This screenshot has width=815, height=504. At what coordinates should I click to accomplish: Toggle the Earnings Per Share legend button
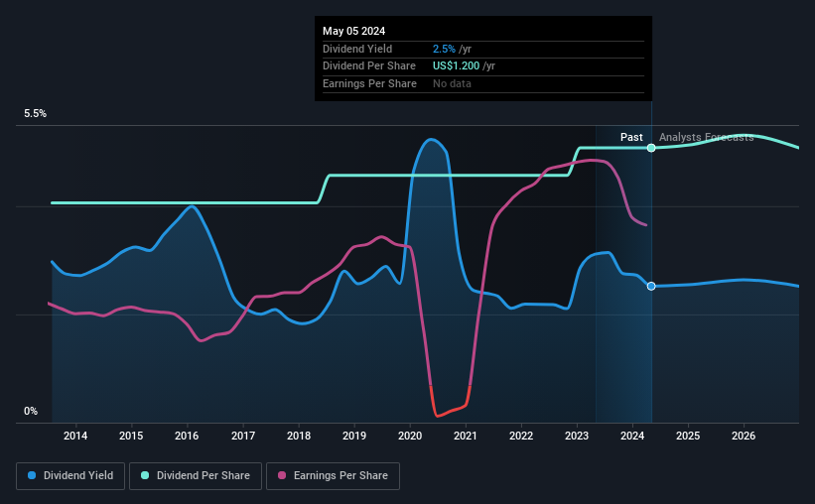[x=333, y=476]
